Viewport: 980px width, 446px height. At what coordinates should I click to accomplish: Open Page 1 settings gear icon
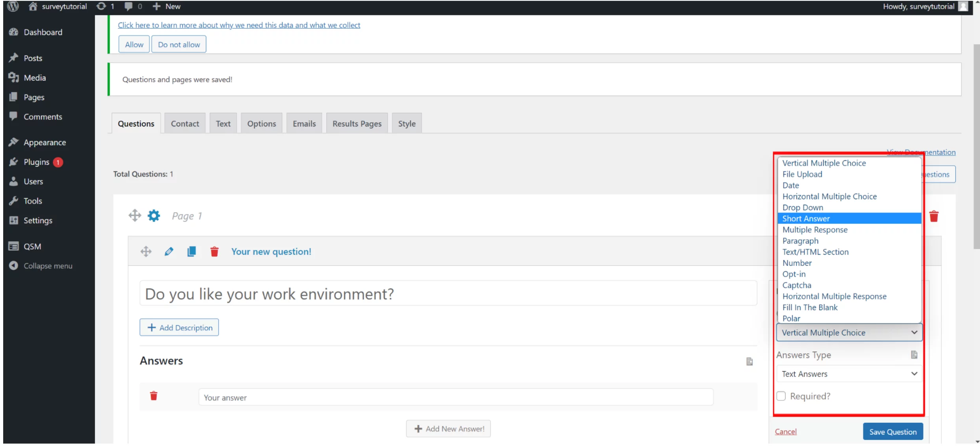click(x=154, y=216)
